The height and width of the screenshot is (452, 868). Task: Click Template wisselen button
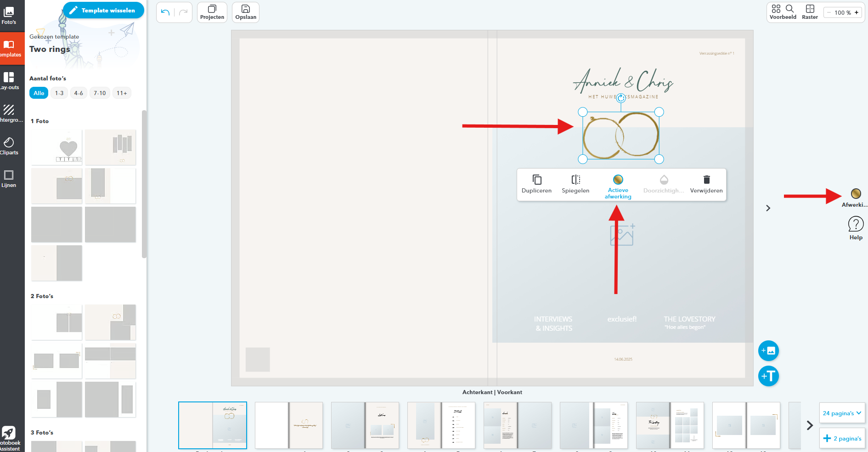103,10
